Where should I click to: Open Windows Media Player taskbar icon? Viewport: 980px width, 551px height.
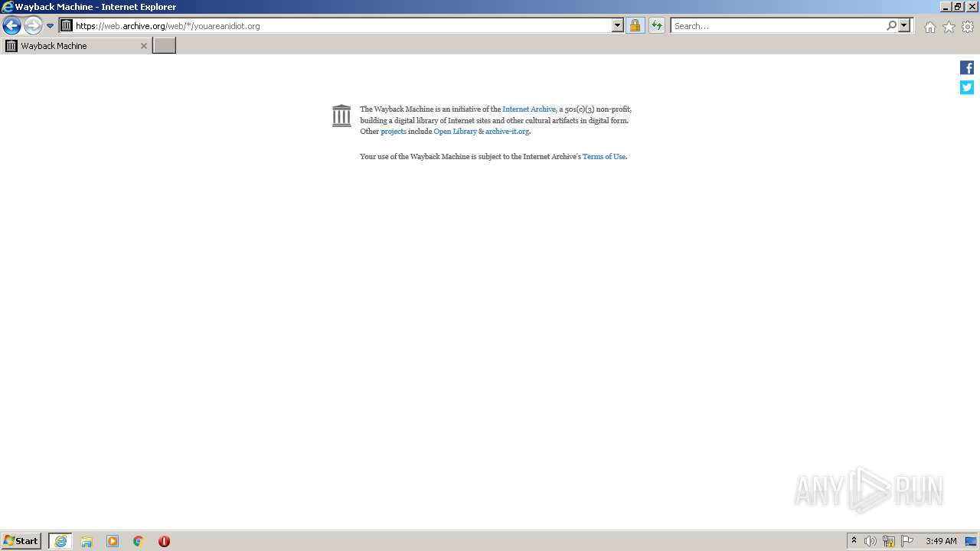113,541
